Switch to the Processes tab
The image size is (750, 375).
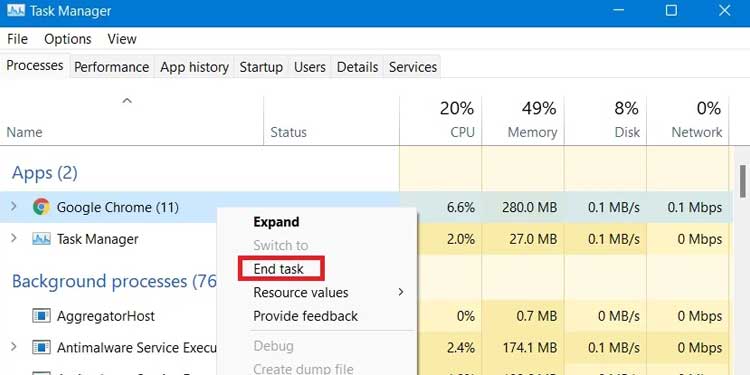tap(35, 65)
